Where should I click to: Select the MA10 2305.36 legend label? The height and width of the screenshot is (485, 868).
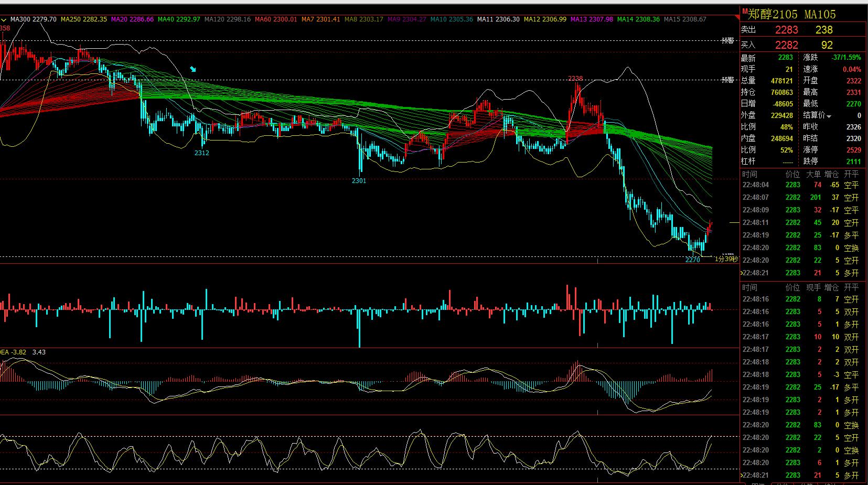click(452, 19)
